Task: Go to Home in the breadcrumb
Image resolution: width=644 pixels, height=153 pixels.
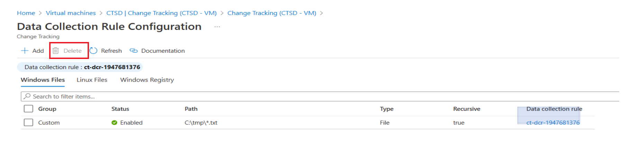Action: (x=26, y=13)
